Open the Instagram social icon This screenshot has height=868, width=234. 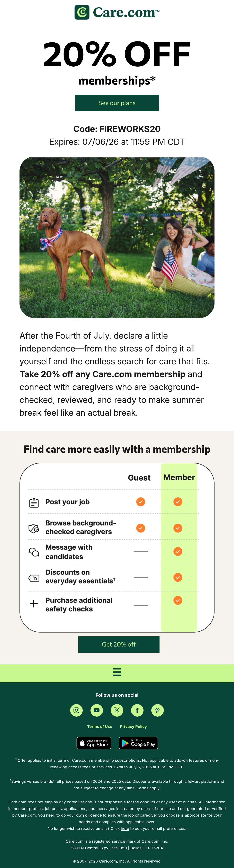(x=76, y=710)
